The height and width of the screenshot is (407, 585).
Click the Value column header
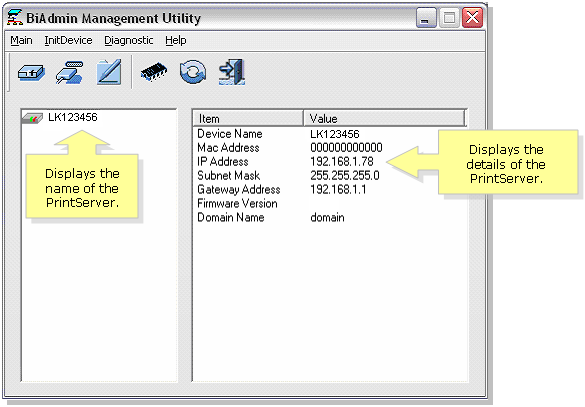tap(384, 119)
